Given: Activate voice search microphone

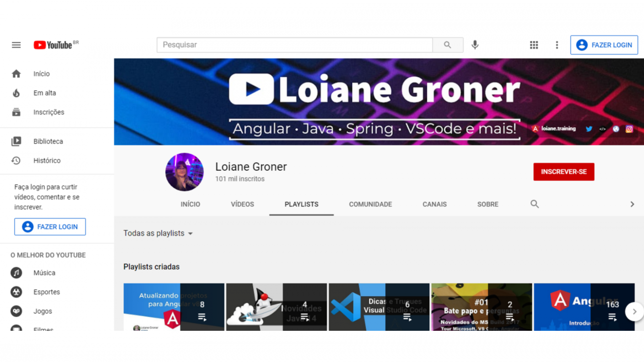Looking at the screenshot, I should click(475, 45).
